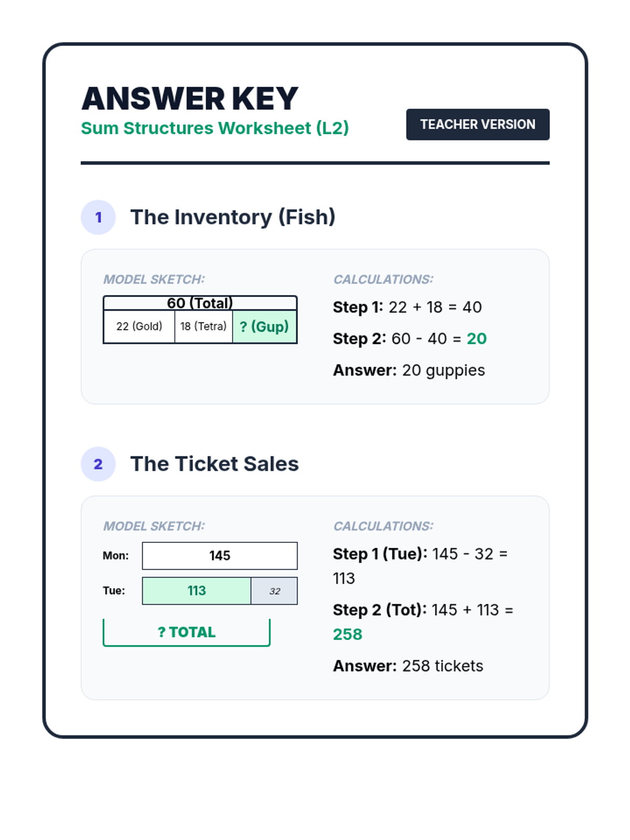630x840 pixels.
Task: Click the 18 (Tetra) cell
Action: click(204, 327)
